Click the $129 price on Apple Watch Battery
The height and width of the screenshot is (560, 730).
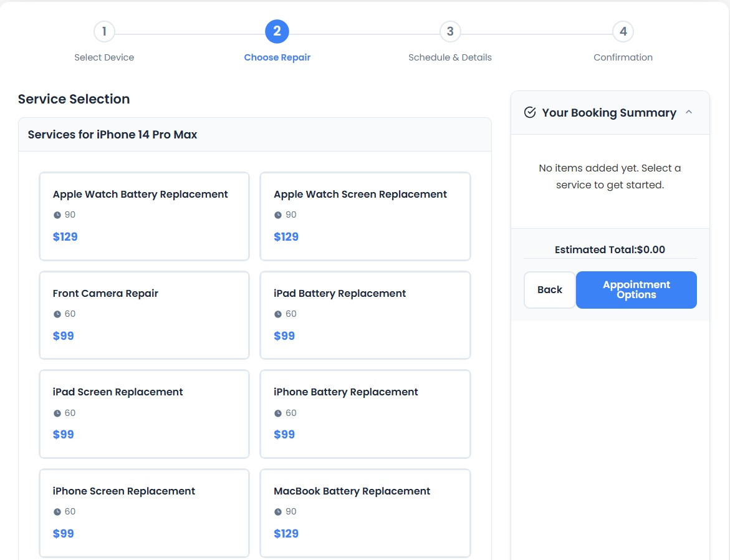[x=65, y=237]
